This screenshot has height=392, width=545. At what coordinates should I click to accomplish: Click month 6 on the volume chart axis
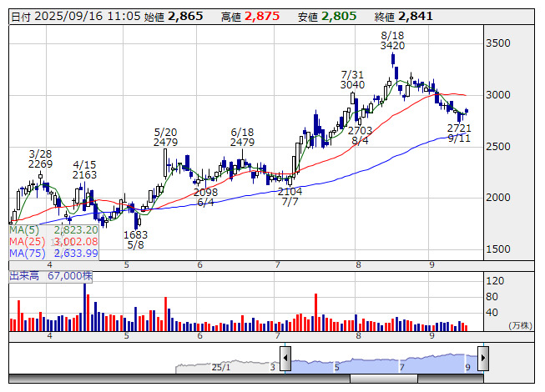(x=199, y=336)
